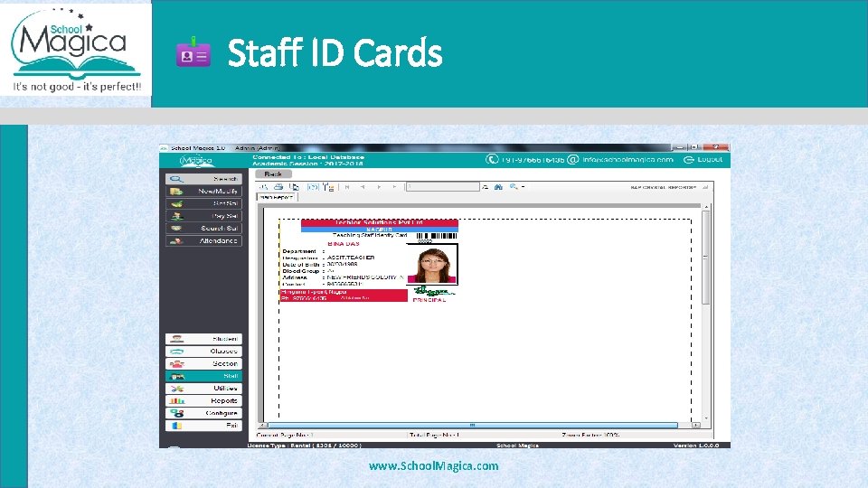Viewport: 868px width, 488px height.
Task: Click the Utilities icon in sidebar
Action: (x=176, y=389)
